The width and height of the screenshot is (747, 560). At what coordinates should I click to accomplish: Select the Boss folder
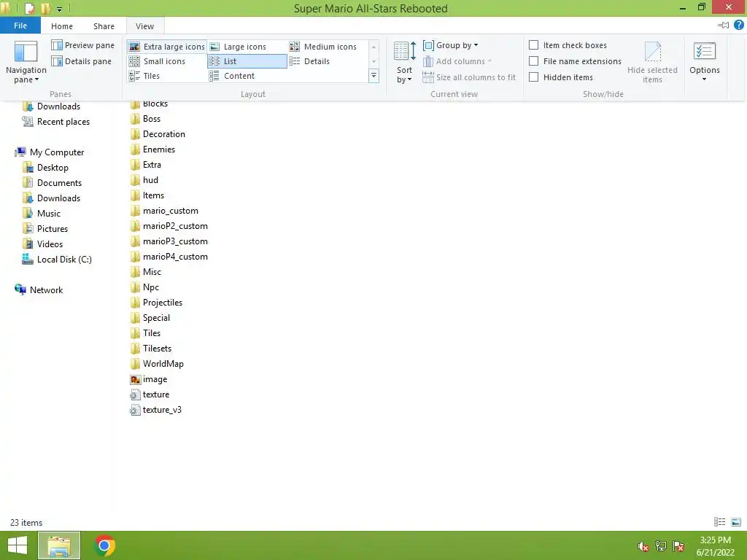(145, 119)
